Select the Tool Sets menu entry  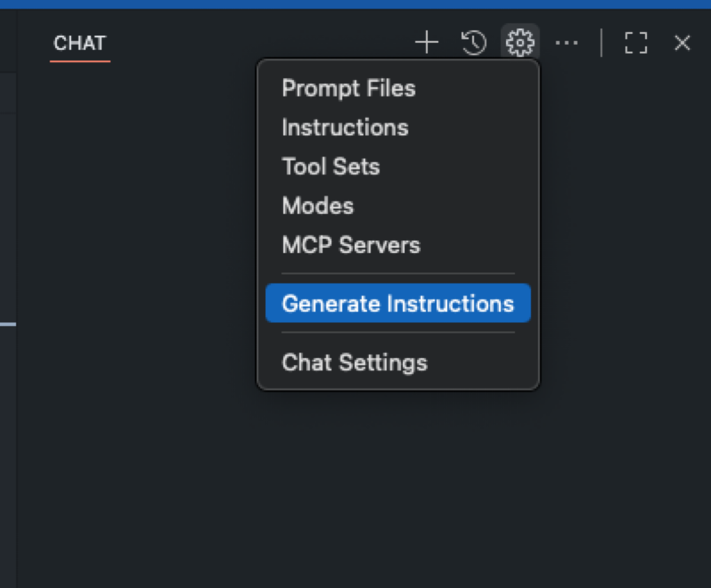click(x=331, y=167)
